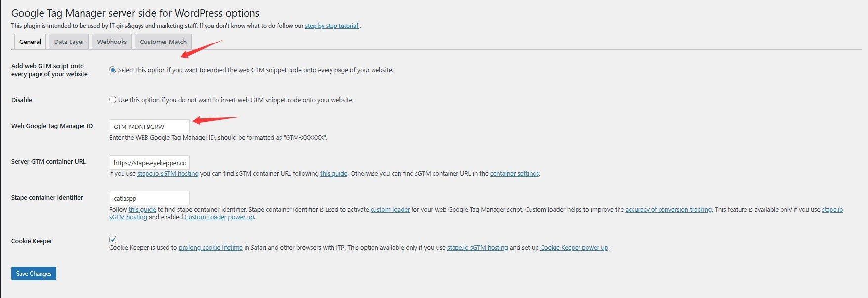Open the step by step tutorial link
868x298 pixels.
(x=331, y=26)
